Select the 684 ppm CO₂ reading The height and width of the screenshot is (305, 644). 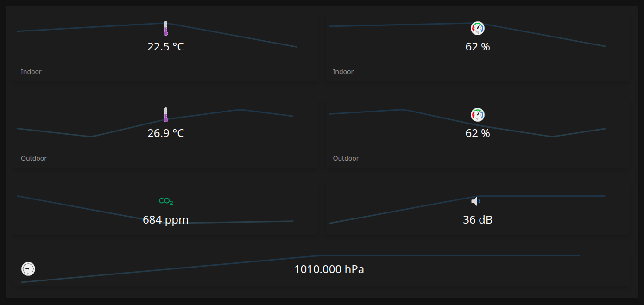coord(165,220)
